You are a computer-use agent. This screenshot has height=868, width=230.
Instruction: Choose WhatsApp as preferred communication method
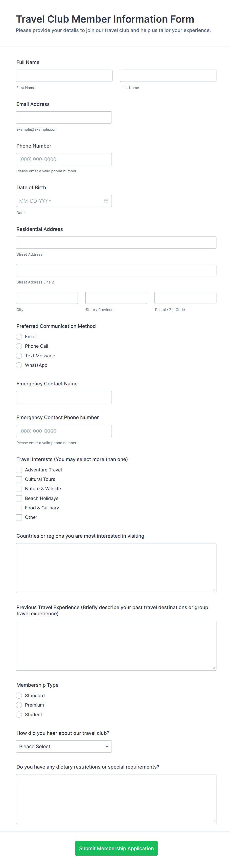[19, 365]
